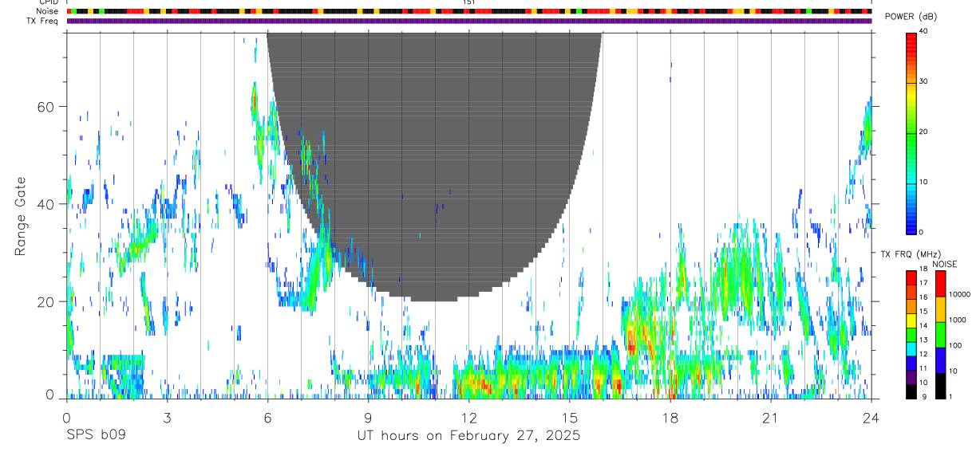Click the noise legend value '100'

[x=955, y=345]
